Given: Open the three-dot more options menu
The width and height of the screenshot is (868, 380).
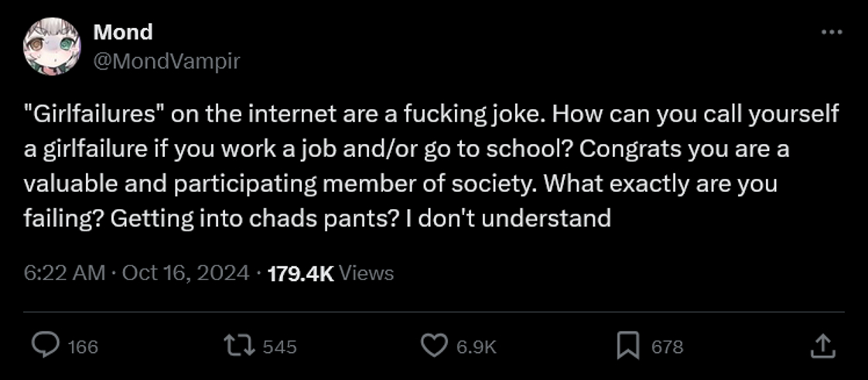Looking at the screenshot, I should pos(832,33).
